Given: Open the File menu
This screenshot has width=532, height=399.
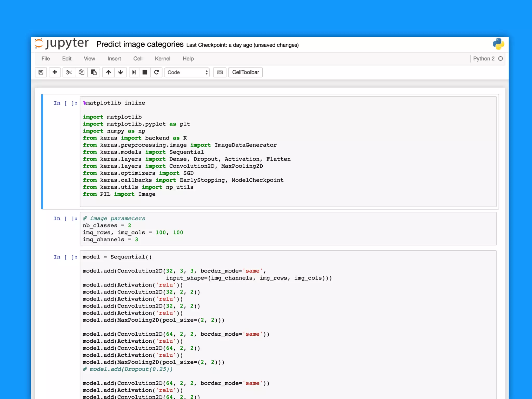Looking at the screenshot, I should (x=45, y=59).
